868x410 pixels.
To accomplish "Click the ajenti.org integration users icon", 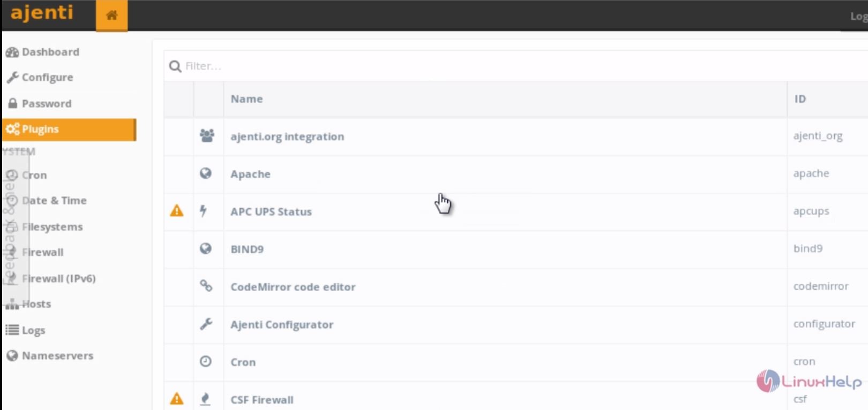I will tap(207, 135).
